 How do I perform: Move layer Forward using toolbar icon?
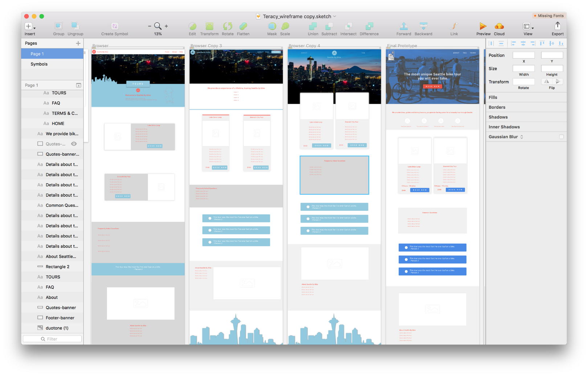(x=404, y=26)
